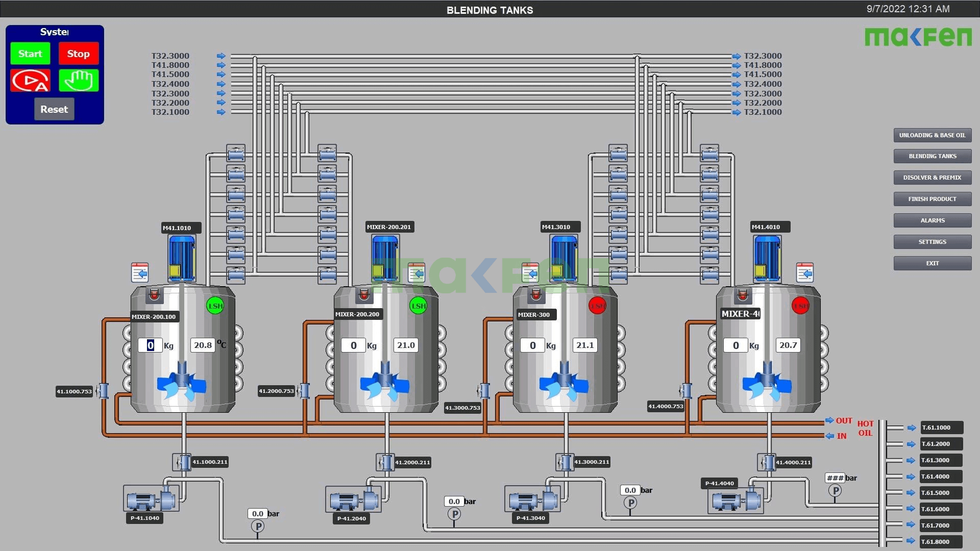Toggle green LSH indicator on MIXER-200.100
The width and height of the screenshot is (980, 551).
pyautogui.click(x=215, y=306)
